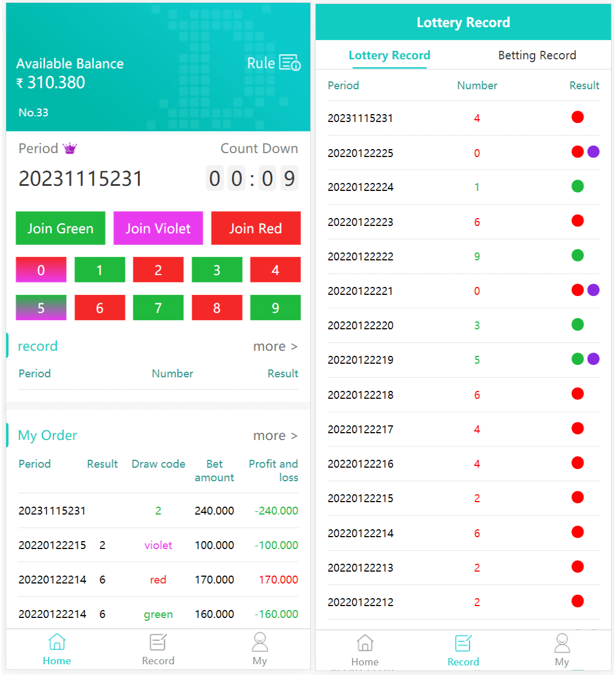Switch to the Betting Record tab

tap(537, 55)
